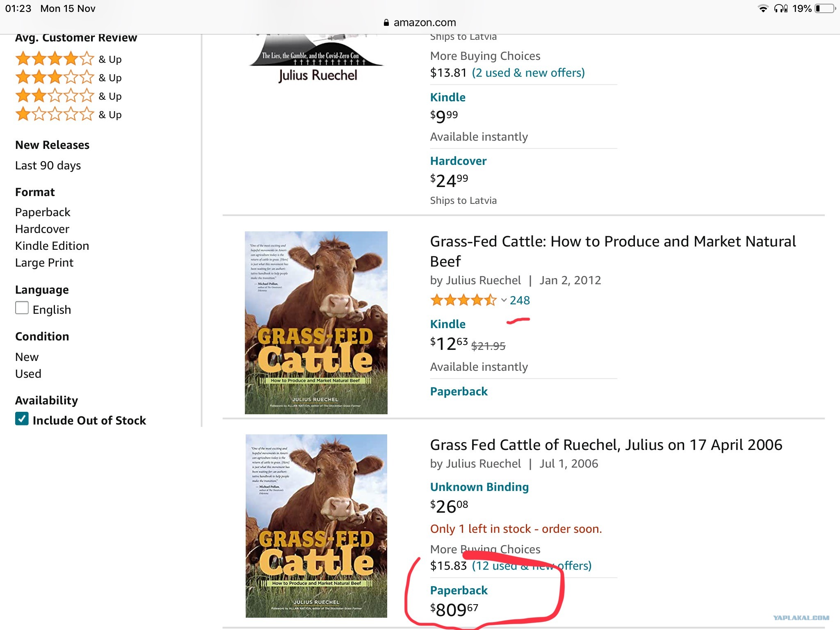Tap the $9.99 Kindle price
This screenshot has height=630, width=840.
(444, 116)
